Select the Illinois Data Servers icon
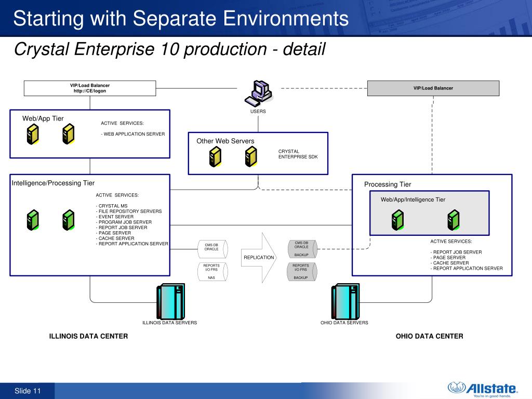The image size is (532, 399). [170, 301]
